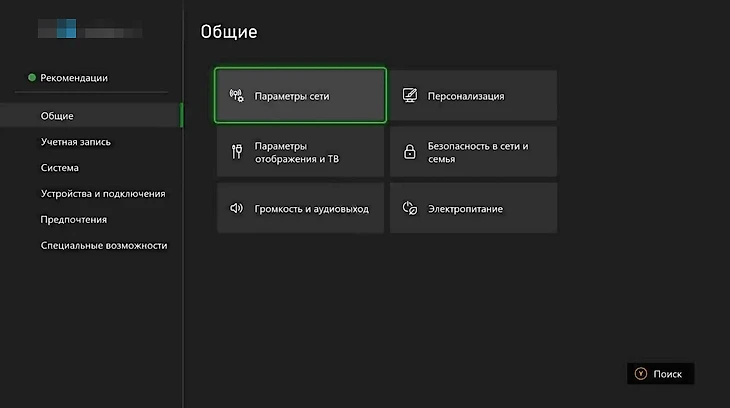The width and height of the screenshot is (730, 408).
Task: Click the padlock icon for Безопасность в сети
Action: coord(409,152)
